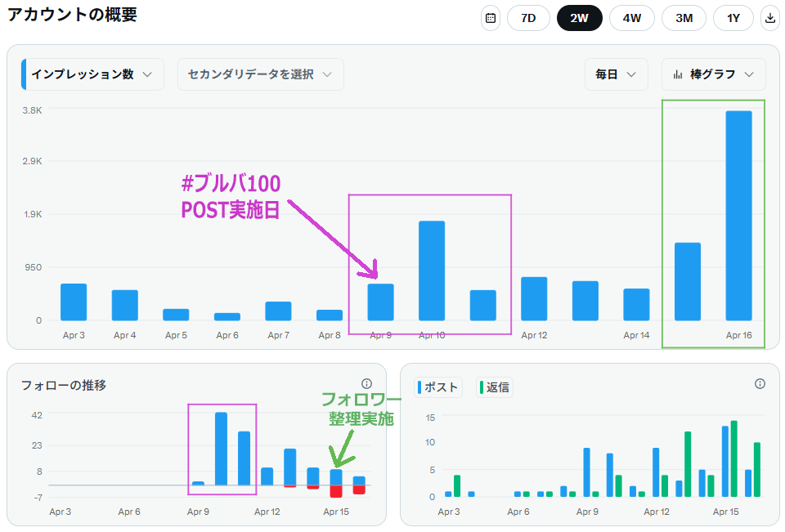
Task: Select the 4W time range
Action: [x=631, y=18]
